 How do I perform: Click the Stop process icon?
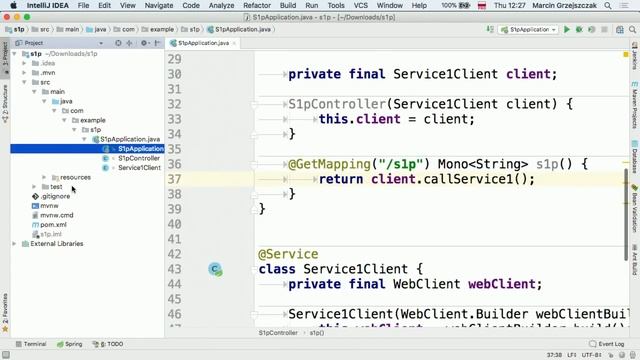(604, 29)
